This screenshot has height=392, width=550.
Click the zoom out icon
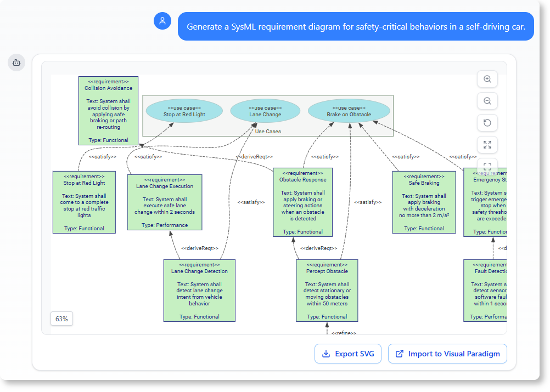[x=487, y=101]
